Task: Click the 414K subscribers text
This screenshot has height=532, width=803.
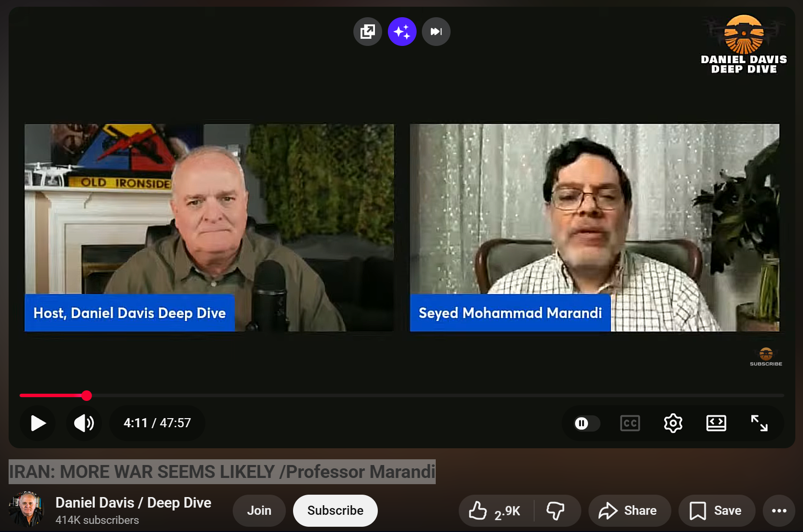Action: point(97,520)
